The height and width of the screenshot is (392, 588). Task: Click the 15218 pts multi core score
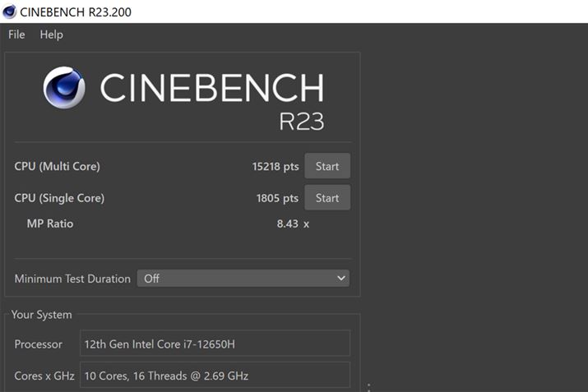coord(275,166)
